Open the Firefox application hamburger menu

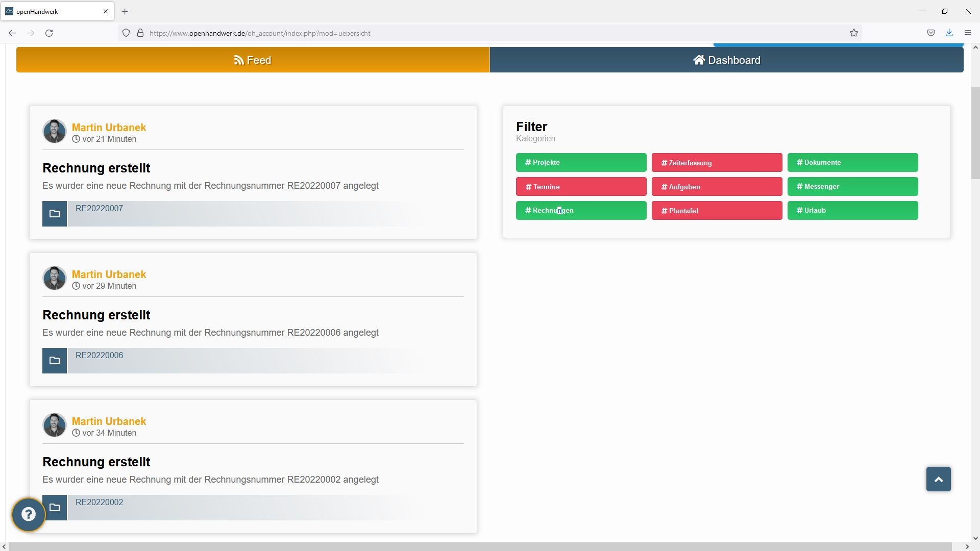(x=967, y=33)
